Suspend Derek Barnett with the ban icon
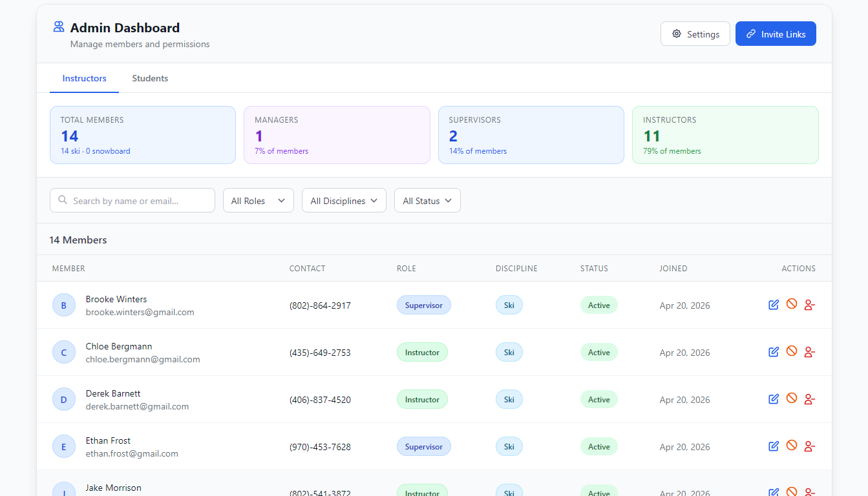This screenshot has width=868, height=496. point(792,398)
